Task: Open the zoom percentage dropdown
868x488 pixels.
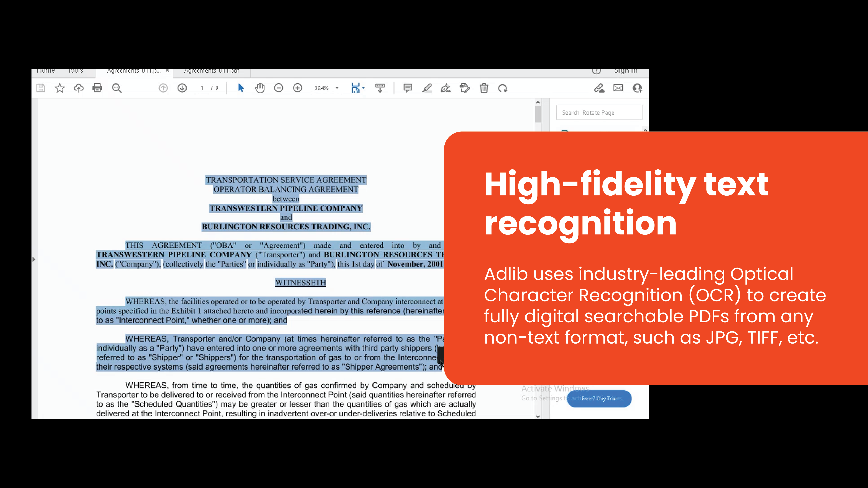Action: tap(337, 88)
